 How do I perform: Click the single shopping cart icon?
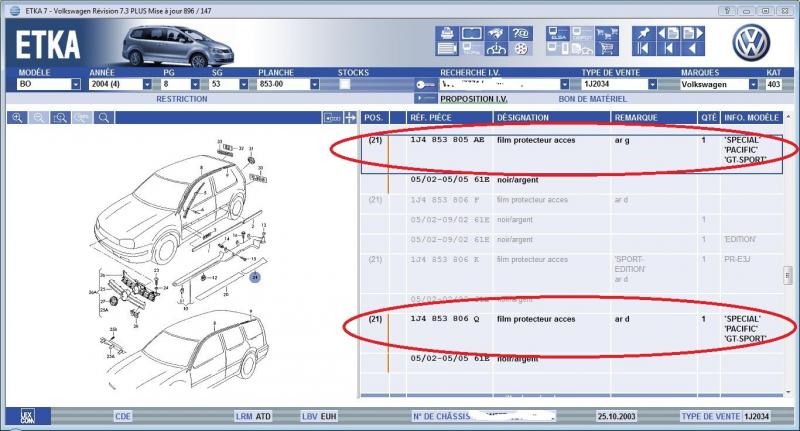pyautogui.click(x=607, y=49)
